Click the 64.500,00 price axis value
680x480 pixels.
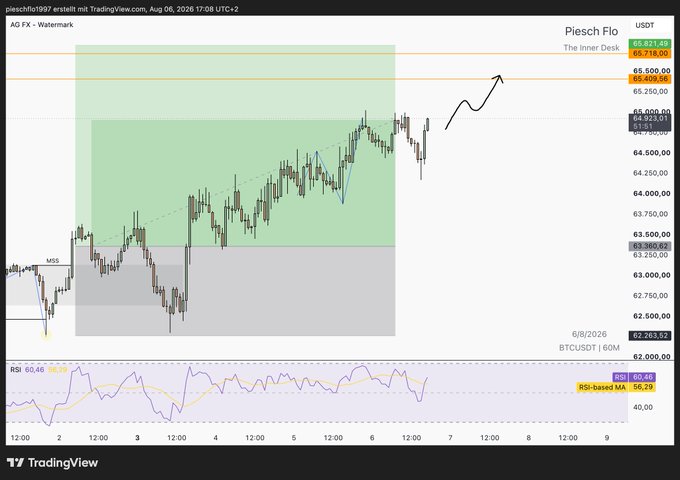[x=651, y=153]
